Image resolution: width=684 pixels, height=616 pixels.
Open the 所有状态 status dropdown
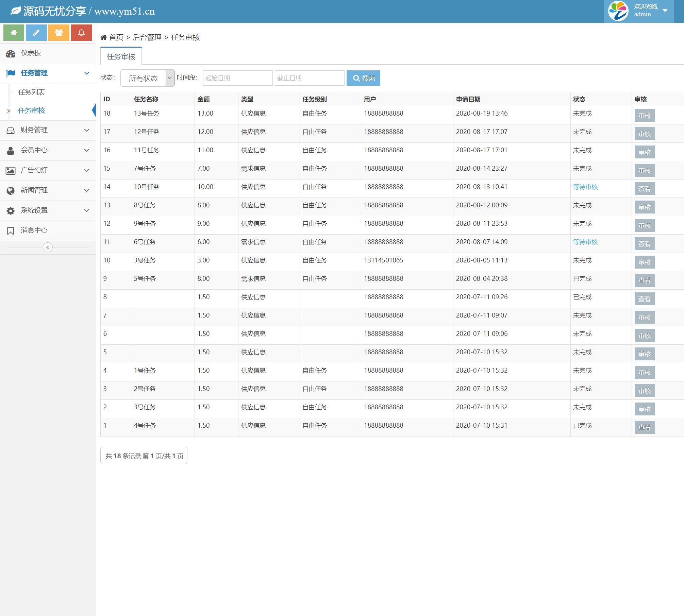click(147, 78)
